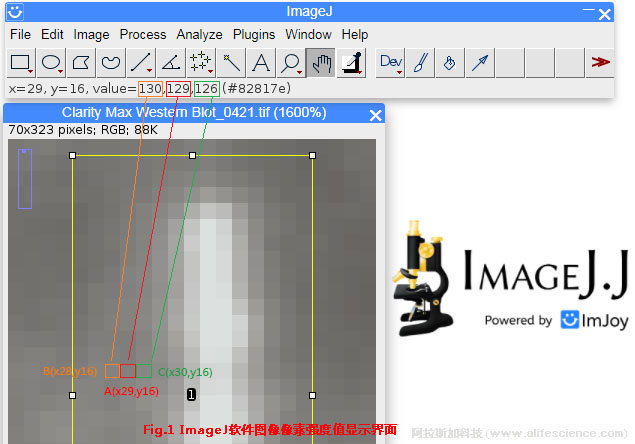Open the Process menu
Screen dimensions: 635x444
pos(143,34)
